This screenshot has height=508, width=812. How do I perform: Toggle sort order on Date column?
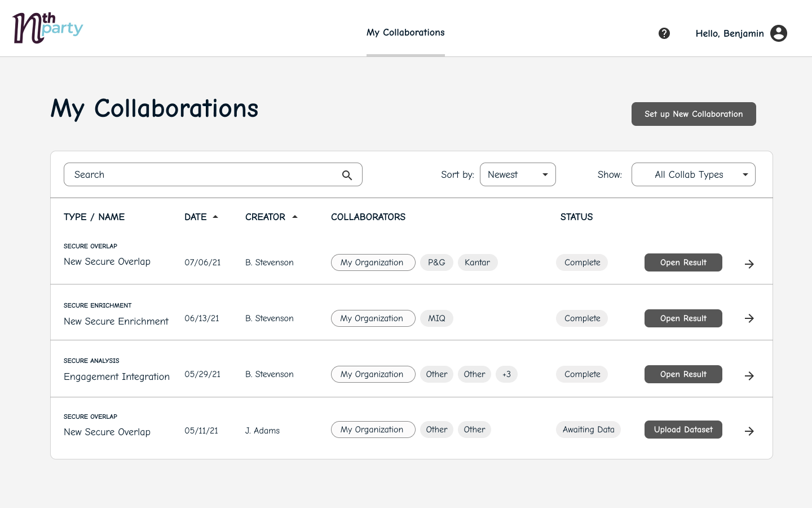215,217
